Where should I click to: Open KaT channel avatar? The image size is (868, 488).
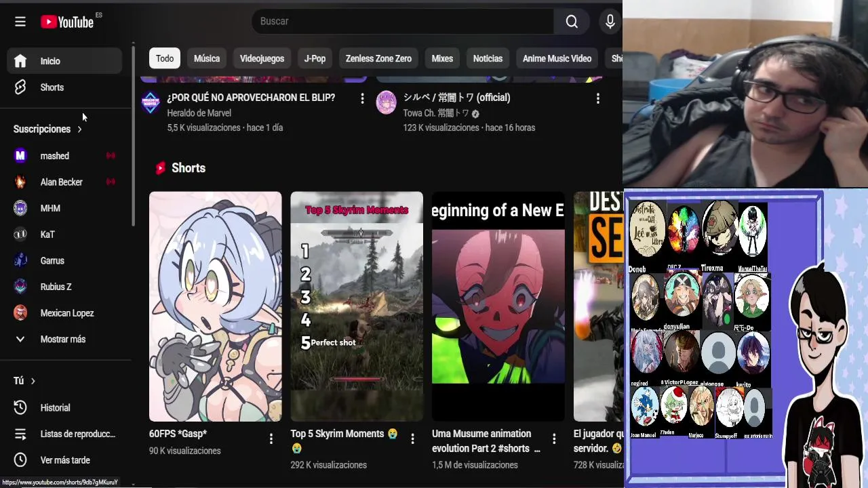(20, 235)
